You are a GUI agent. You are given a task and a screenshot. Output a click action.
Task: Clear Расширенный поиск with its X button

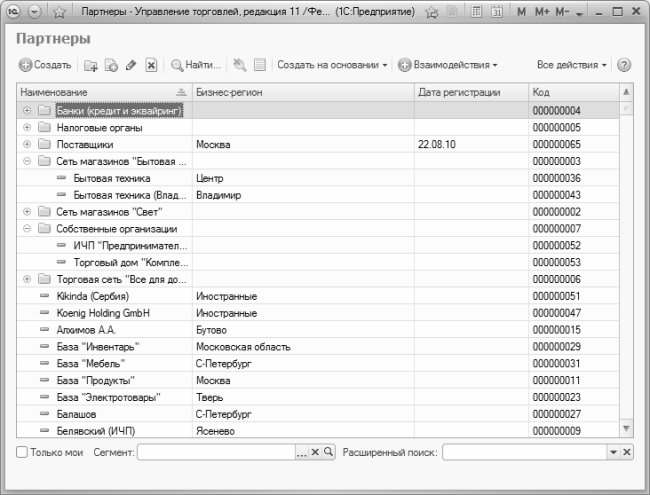[x=627, y=452]
